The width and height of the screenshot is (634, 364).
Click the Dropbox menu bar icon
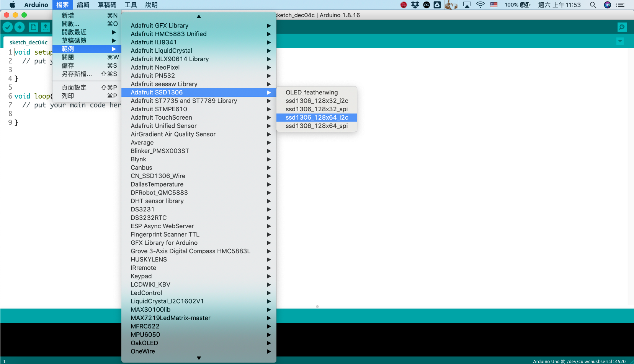[414, 5]
